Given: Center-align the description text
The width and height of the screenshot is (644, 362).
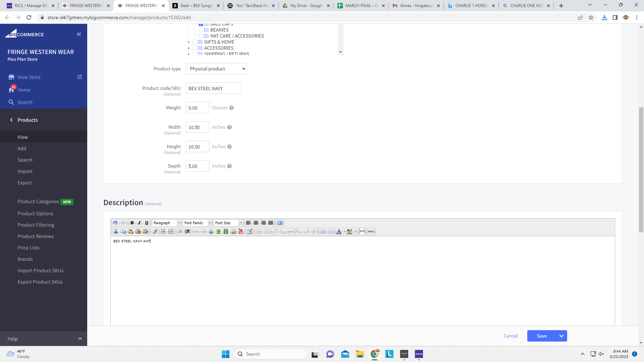Looking at the screenshot, I should [256, 223].
